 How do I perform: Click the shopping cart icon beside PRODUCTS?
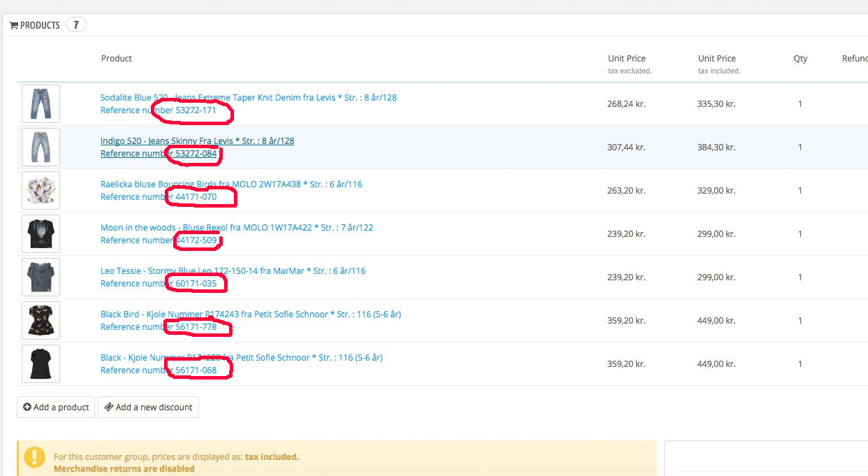click(x=13, y=25)
